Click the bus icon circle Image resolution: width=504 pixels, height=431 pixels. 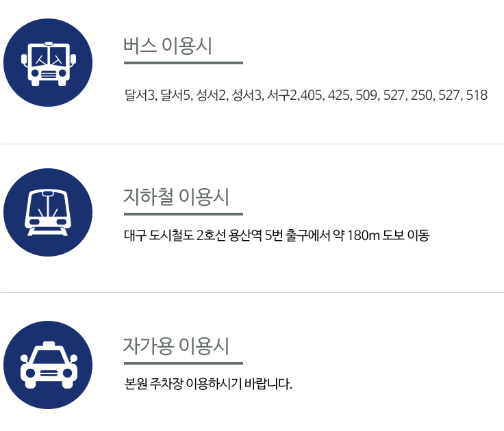coord(48,63)
